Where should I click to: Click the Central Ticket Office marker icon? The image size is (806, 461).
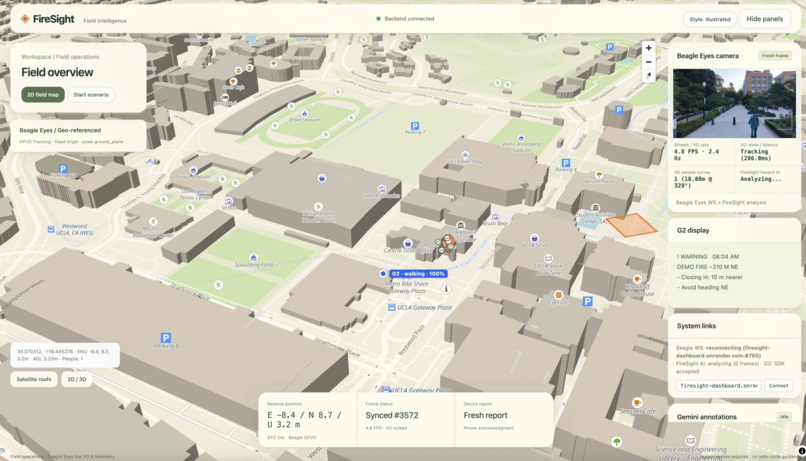[408, 243]
